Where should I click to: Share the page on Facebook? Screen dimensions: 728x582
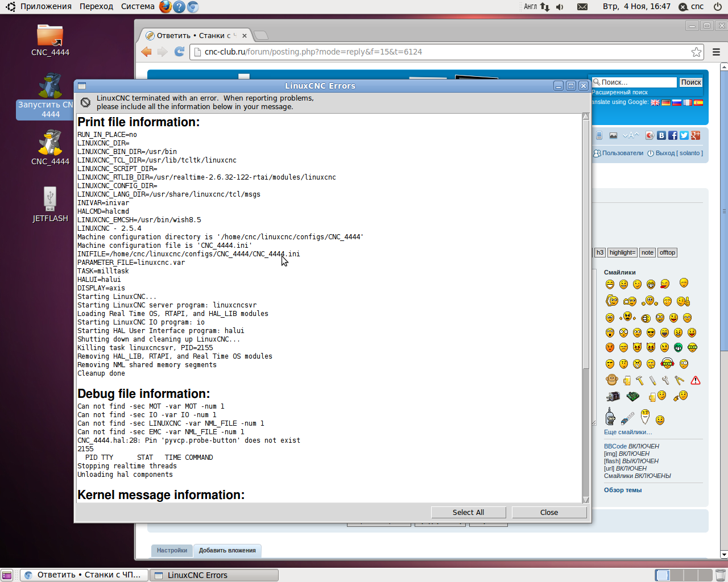click(673, 135)
